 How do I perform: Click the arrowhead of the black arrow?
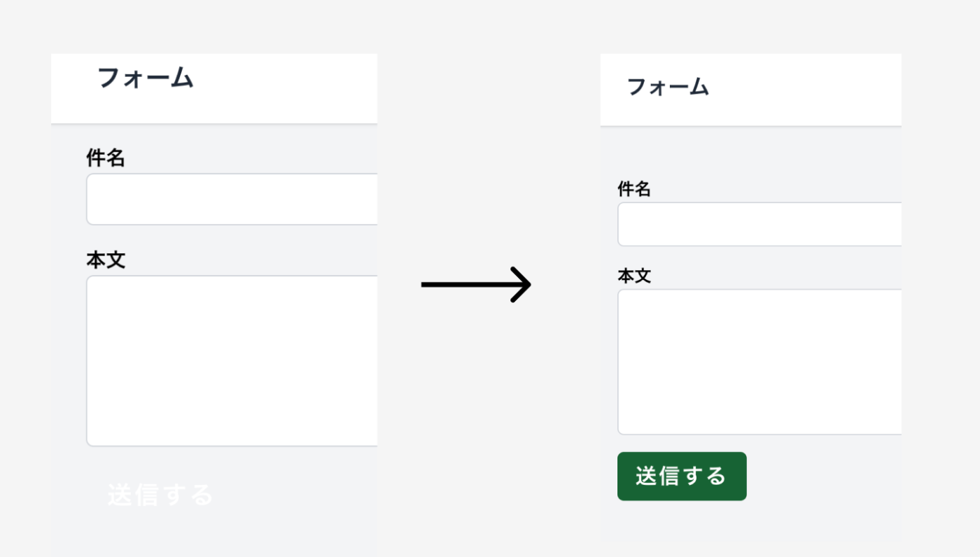point(523,285)
